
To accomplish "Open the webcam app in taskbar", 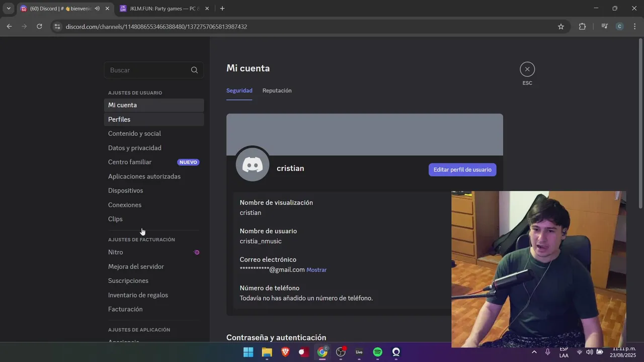I will [x=396, y=352].
